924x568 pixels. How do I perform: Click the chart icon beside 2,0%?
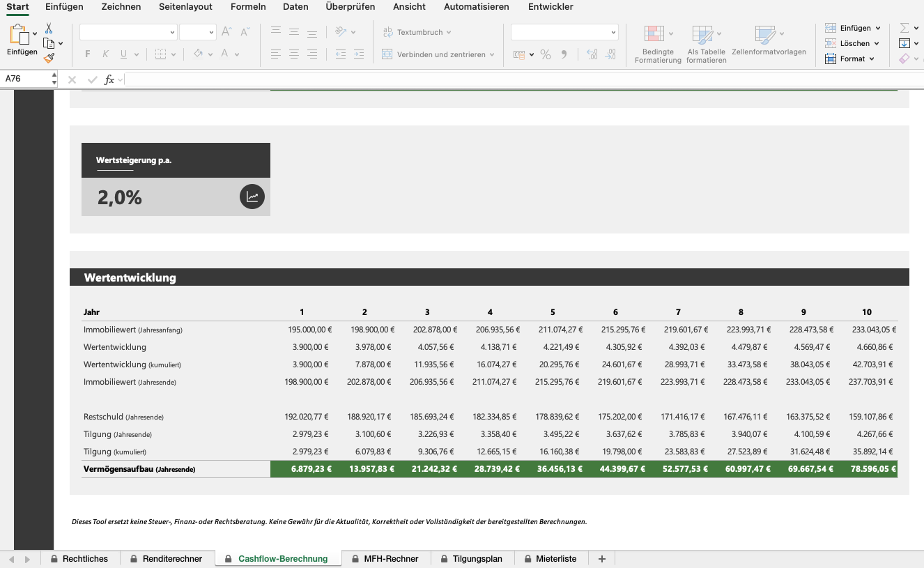click(252, 197)
